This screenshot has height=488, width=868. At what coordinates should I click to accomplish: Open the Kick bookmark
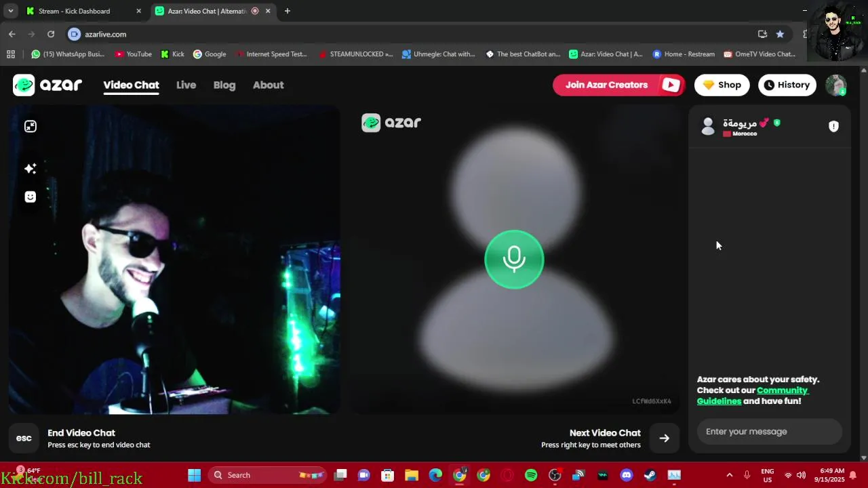[172, 54]
